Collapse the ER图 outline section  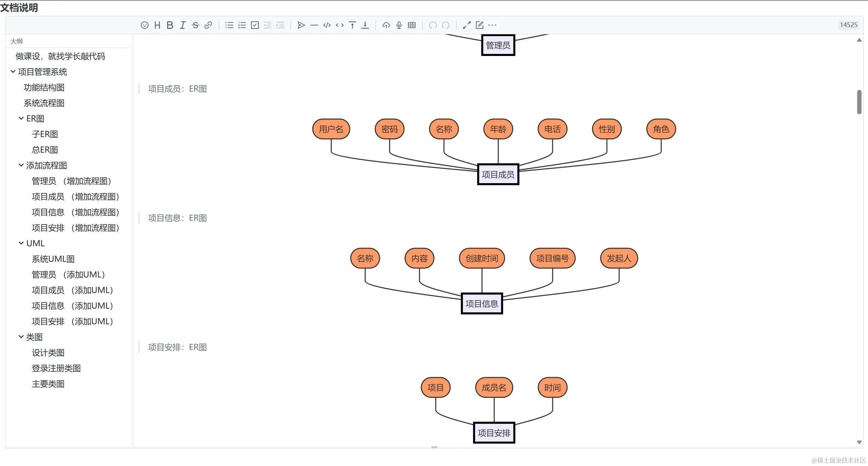pos(21,118)
